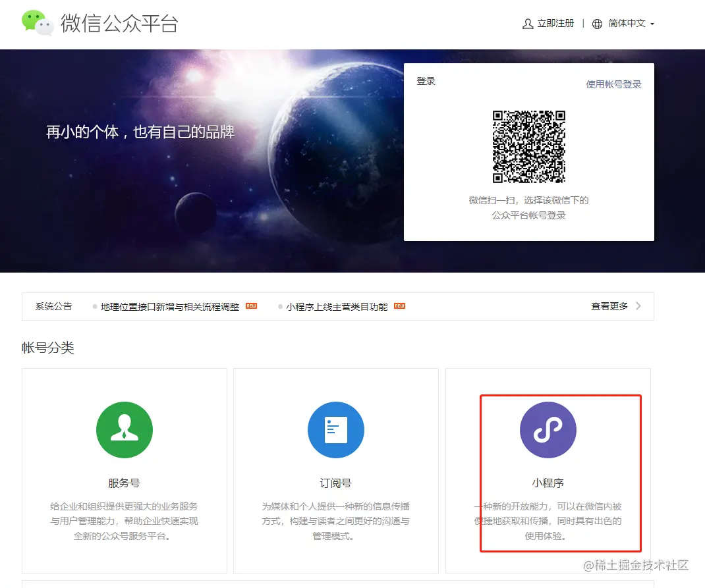Click the chevron arrow beside 查看更多
The height and width of the screenshot is (588, 705).
(x=638, y=306)
